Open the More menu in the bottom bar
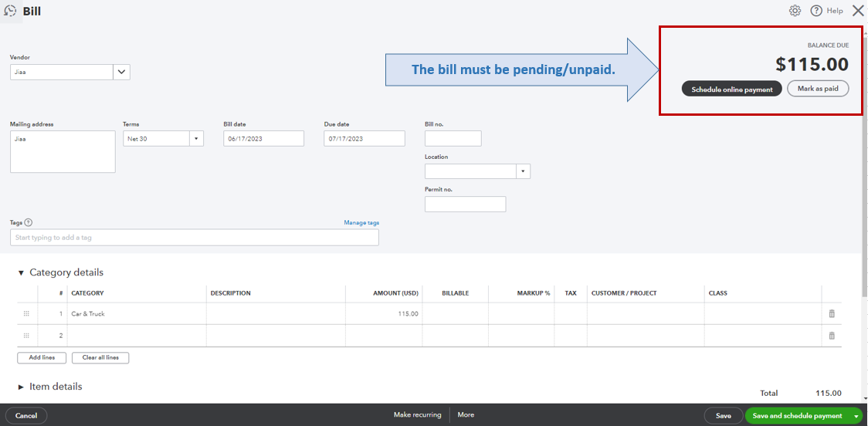This screenshot has width=868, height=426. click(466, 415)
